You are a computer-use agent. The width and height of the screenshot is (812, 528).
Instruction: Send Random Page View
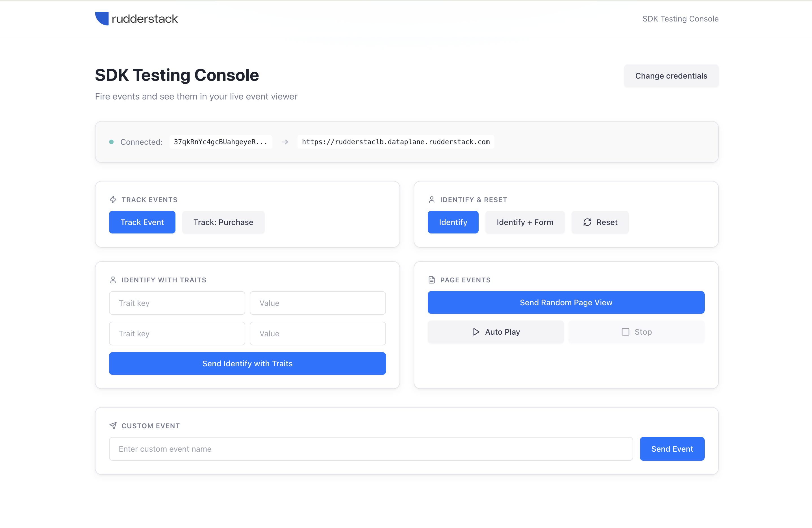(x=566, y=302)
